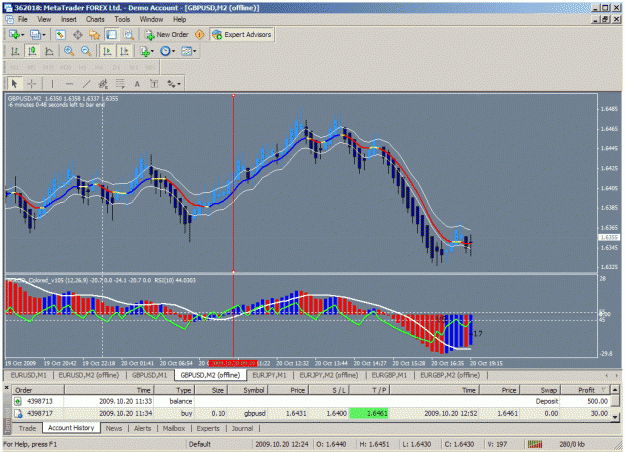This screenshot has height=452, width=625.
Task: Open the Trade terminal tab
Action: click(x=27, y=428)
